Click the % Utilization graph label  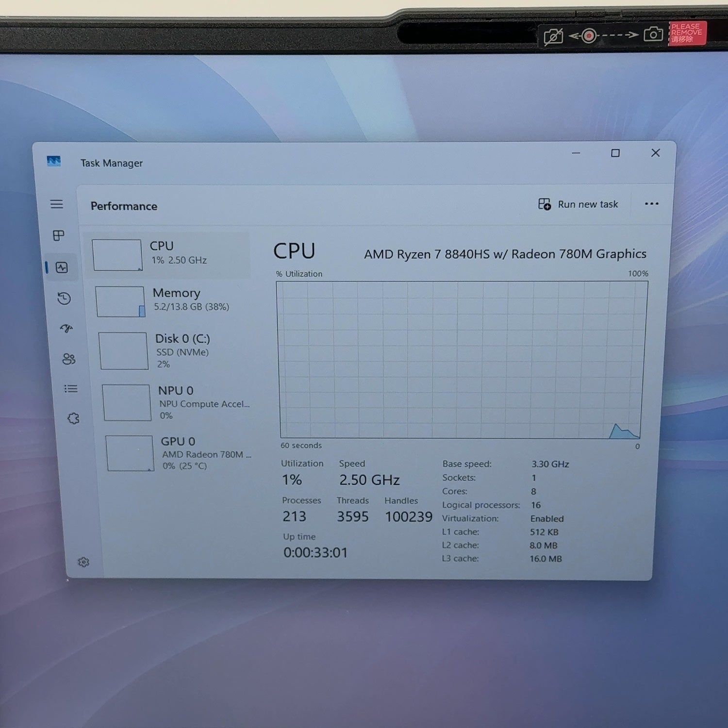[299, 274]
